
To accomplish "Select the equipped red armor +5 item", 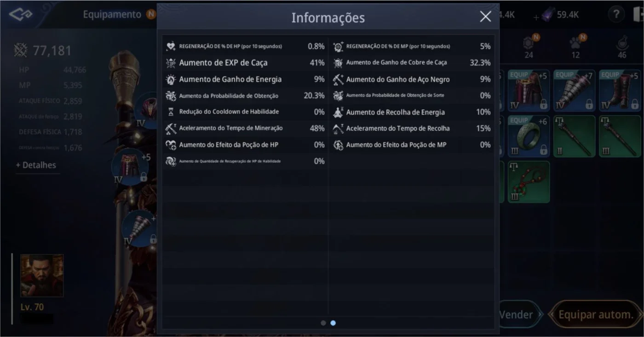I will click(x=529, y=91).
